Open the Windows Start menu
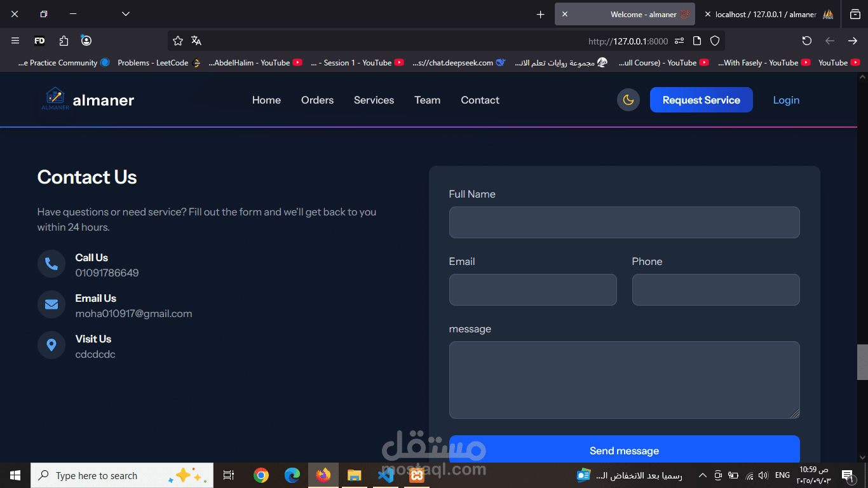 point(15,475)
